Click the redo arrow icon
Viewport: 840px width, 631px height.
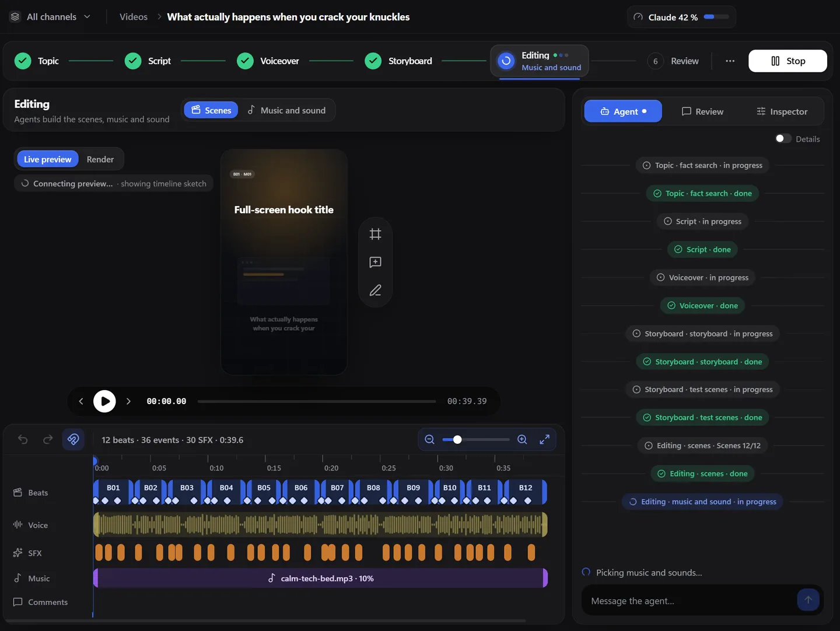point(48,440)
